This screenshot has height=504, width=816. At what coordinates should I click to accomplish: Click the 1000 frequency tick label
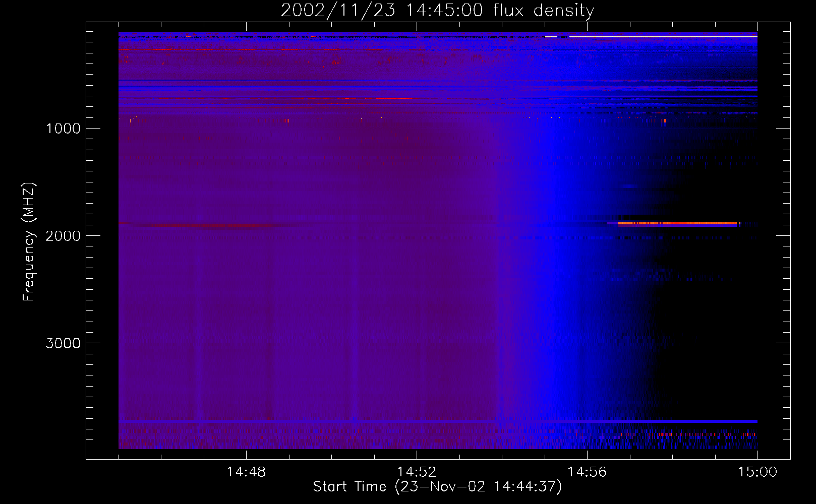coord(63,129)
